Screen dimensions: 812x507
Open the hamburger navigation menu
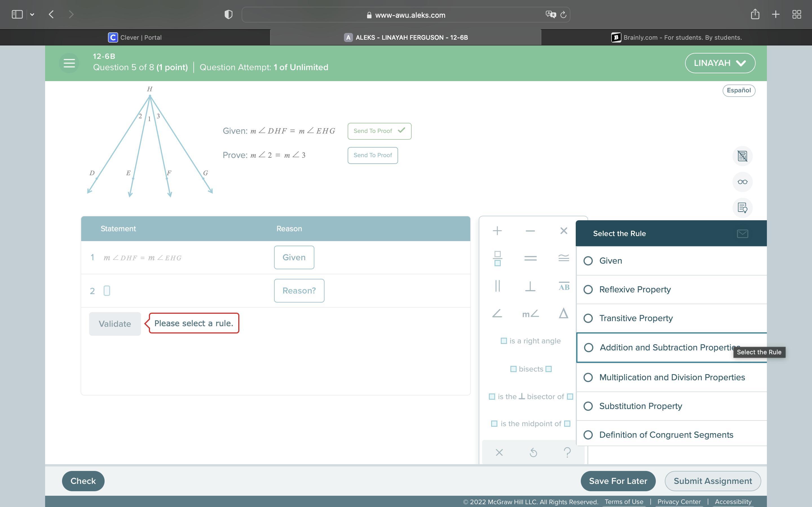[x=69, y=63]
